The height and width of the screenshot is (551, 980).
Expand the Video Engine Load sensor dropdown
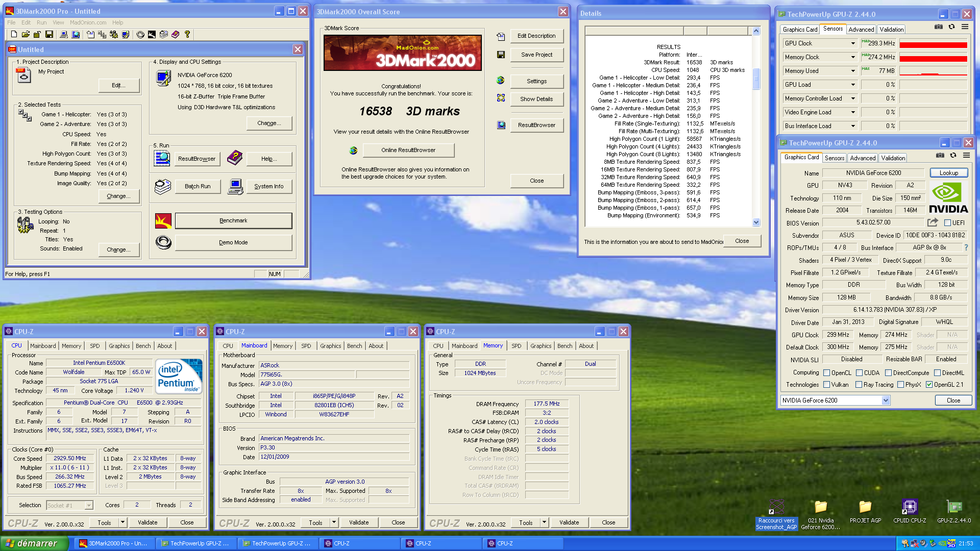[853, 112]
